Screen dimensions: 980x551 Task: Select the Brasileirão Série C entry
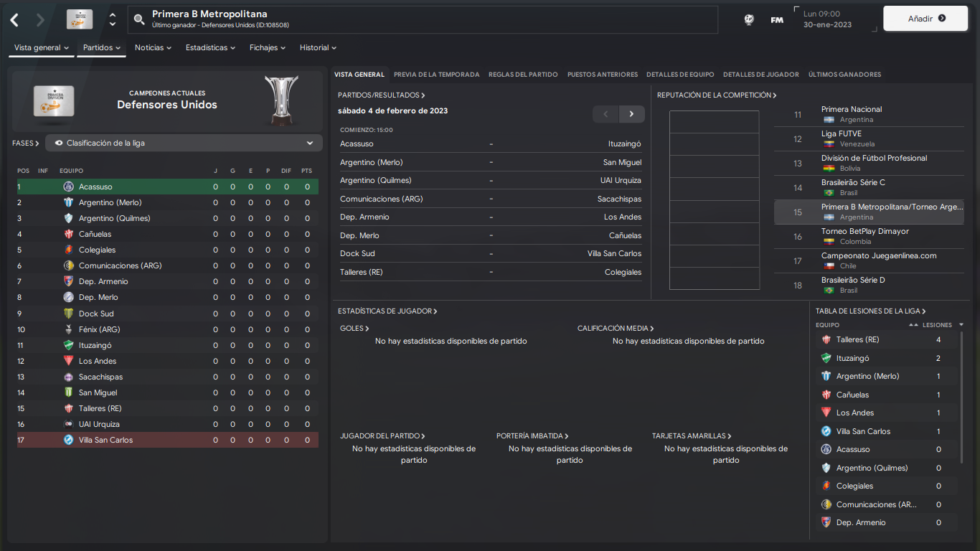pos(869,188)
